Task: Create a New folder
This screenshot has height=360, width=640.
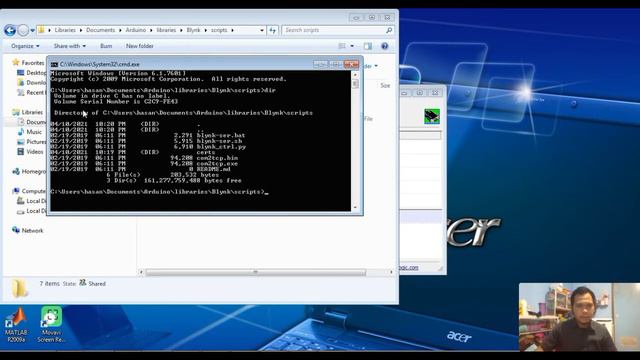Action: click(140, 46)
